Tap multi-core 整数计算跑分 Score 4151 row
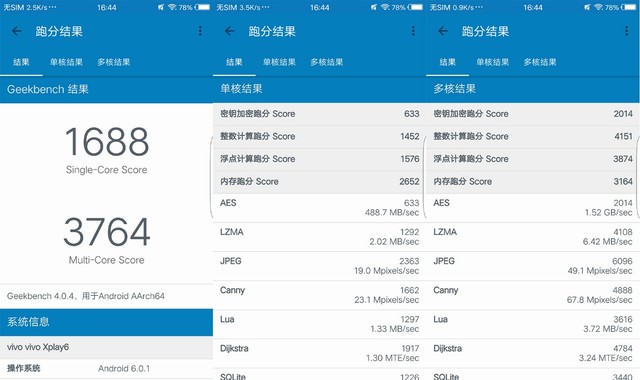 pos(533,137)
